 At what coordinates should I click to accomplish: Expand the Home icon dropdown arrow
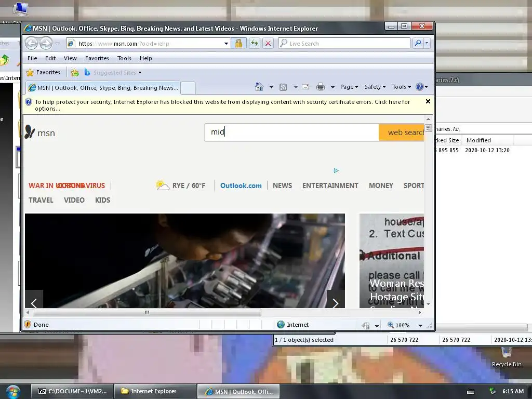[271, 87]
